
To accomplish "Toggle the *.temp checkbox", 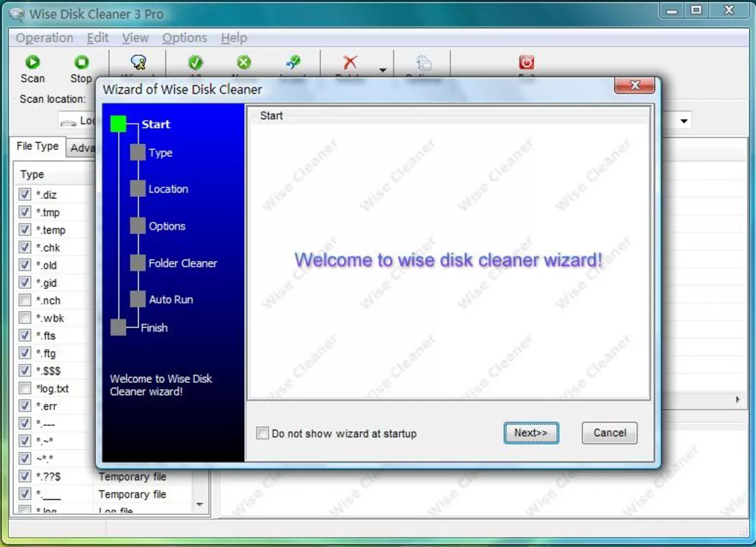I will [x=25, y=230].
